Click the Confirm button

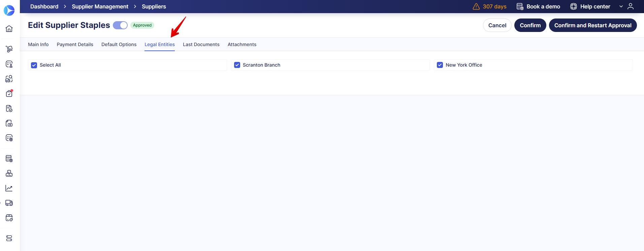[530, 25]
